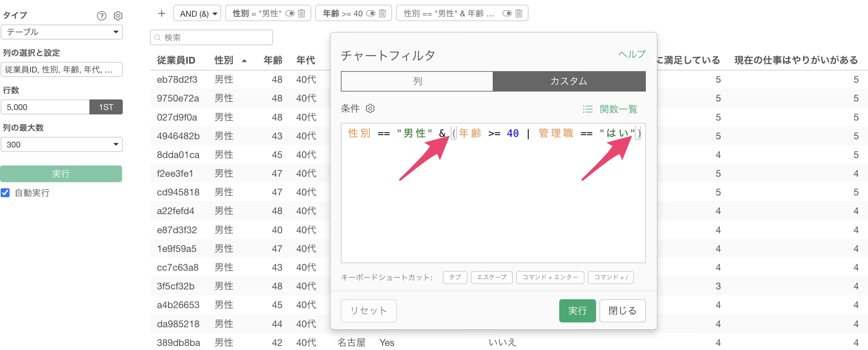This screenshot has width=868, height=350.
Task: Open chart type help question icon
Action: [101, 16]
